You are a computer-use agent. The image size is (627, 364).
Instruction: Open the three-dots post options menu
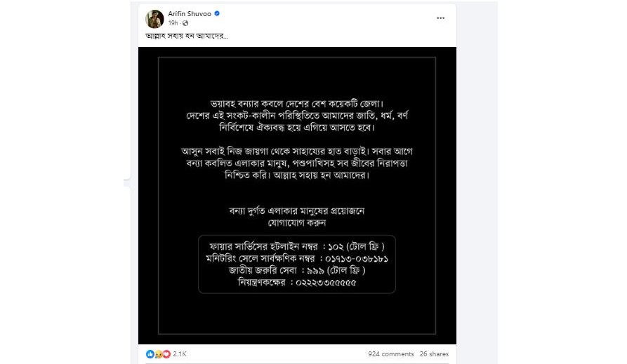point(440,18)
